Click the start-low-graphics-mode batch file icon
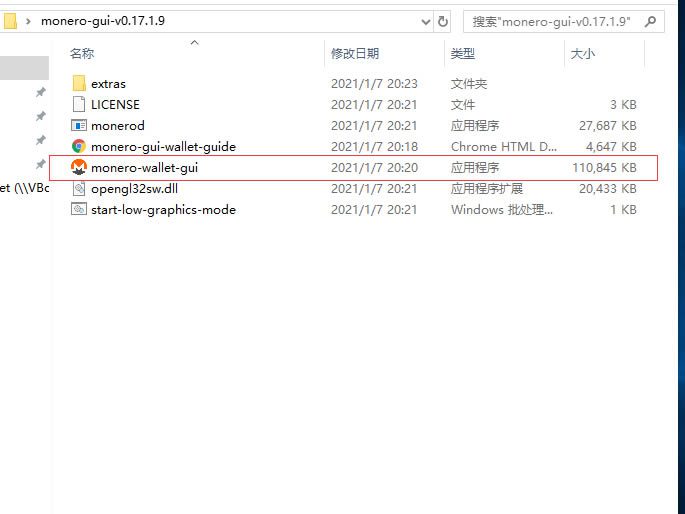 click(x=79, y=210)
